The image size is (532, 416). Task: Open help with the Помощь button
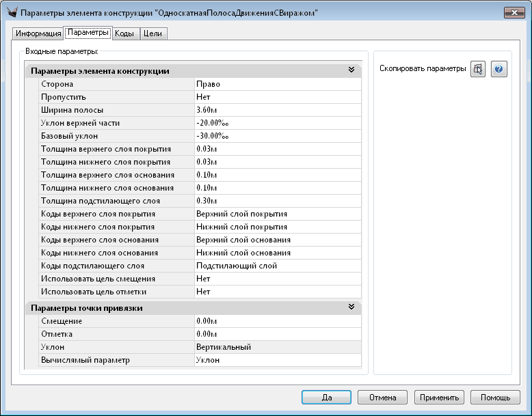495,398
